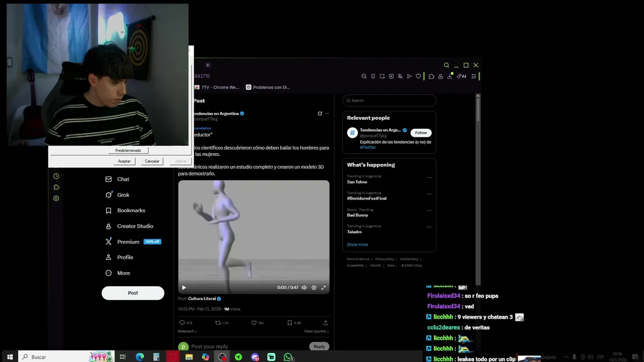Click the video progress bar
The height and width of the screenshot is (362, 644).
pyautogui.click(x=254, y=281)
